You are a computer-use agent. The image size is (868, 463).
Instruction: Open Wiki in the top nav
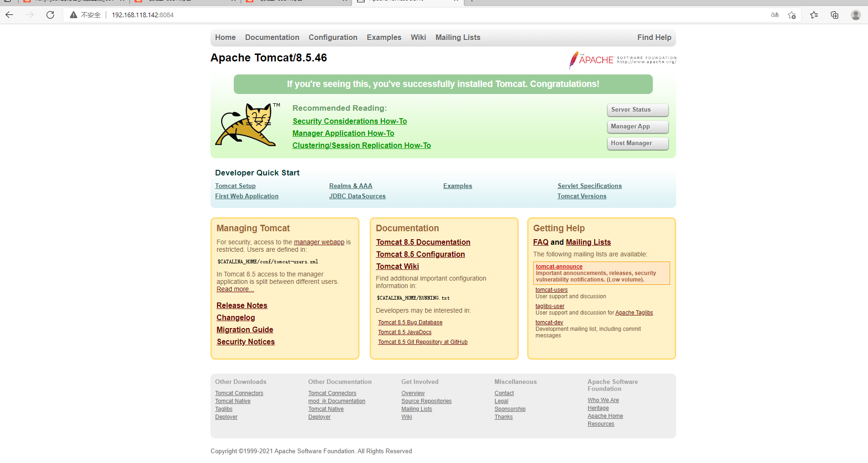(418, 38)
